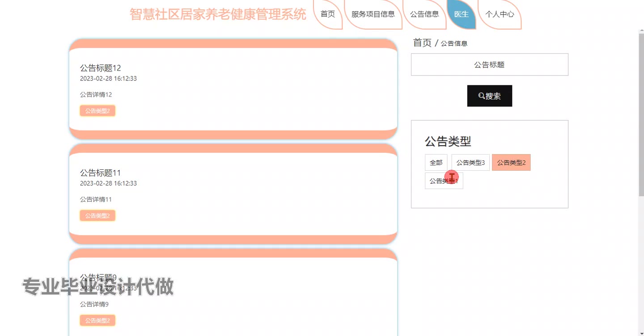Click the 搜索 button
644x336 pixels.
(x=490, y=96)
